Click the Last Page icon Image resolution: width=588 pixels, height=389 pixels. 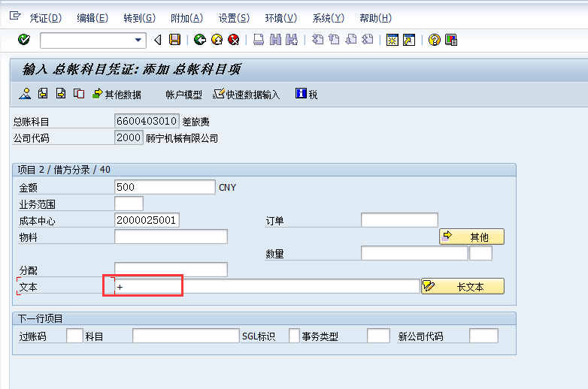tap(368, 39)
